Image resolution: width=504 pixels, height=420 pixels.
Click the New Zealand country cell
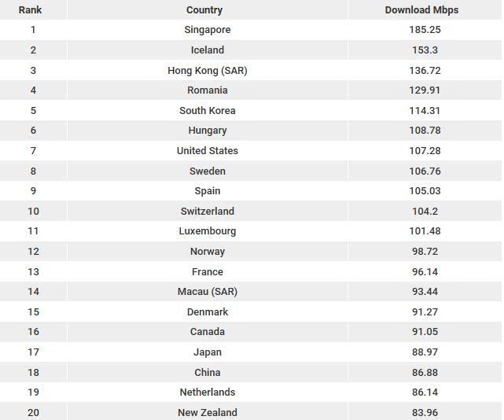click(207, 412)
